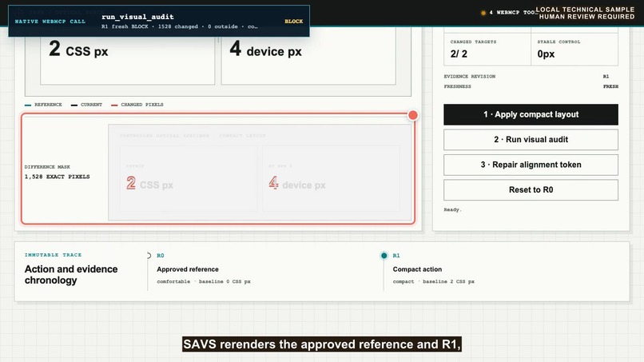Click Repair alignment token button
Screen dimensions: 644x362
point(531,165)
